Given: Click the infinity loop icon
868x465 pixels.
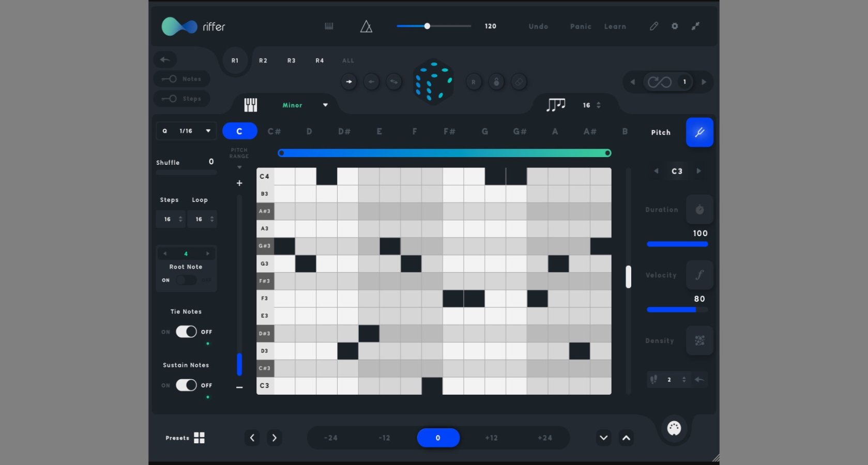Looking at the screenshot, I should tap(660, 82).
